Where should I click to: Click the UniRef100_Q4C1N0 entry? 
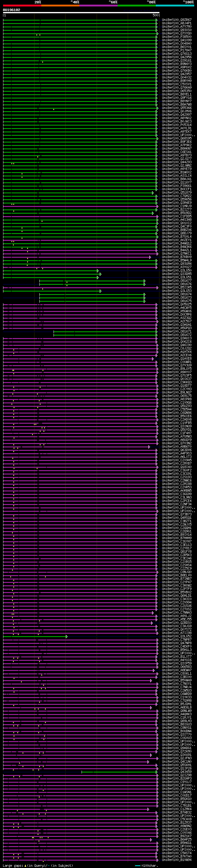tap(177, 761)
